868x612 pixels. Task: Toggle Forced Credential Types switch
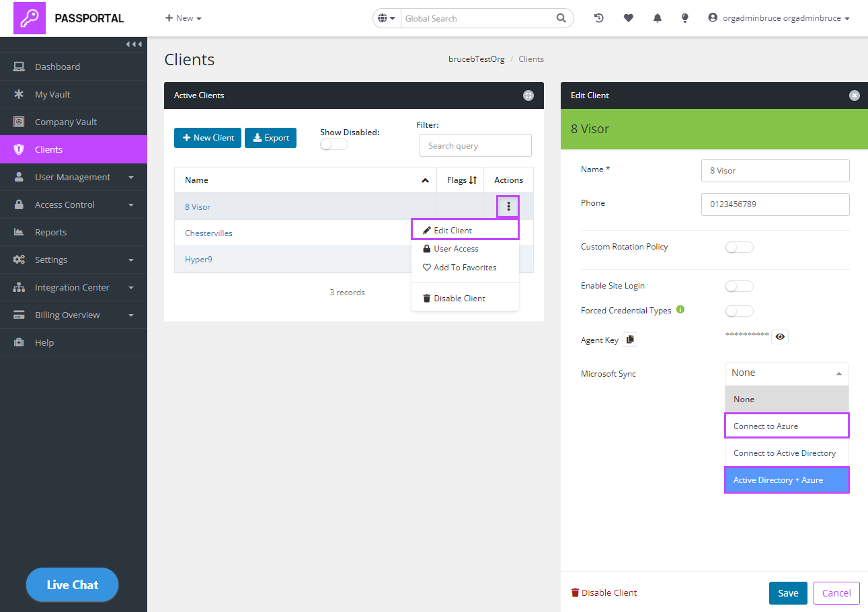(740, 311)
